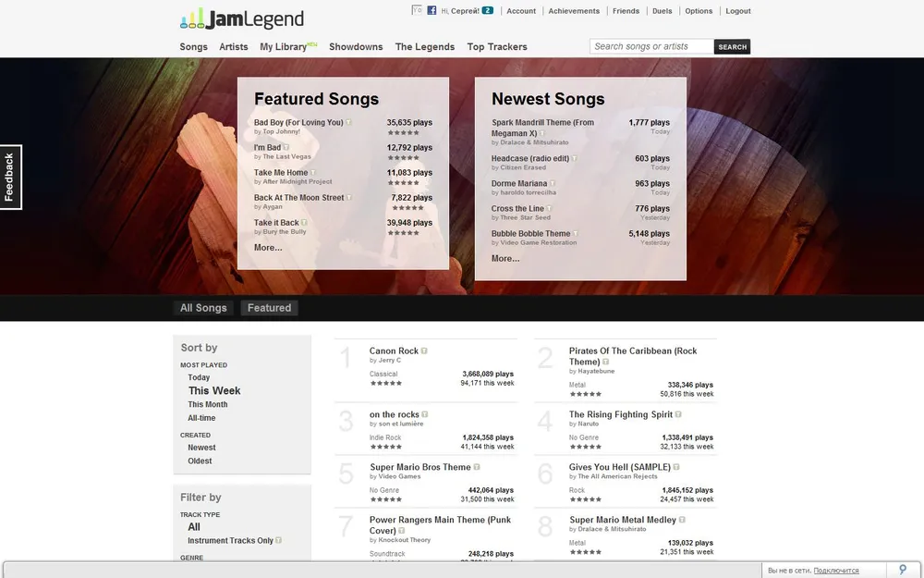Click the info icon next to Instrument Tracks Only

click(278, 541)
